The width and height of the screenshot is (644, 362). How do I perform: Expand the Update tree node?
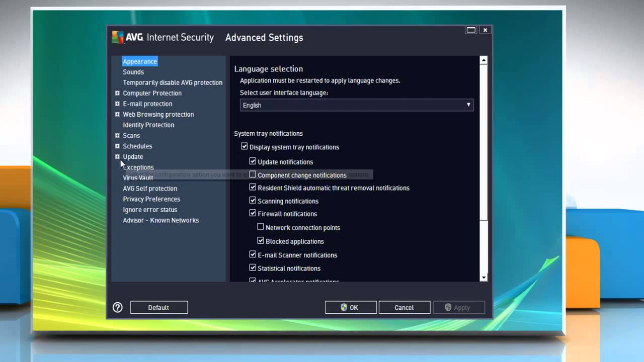[117, 156]
